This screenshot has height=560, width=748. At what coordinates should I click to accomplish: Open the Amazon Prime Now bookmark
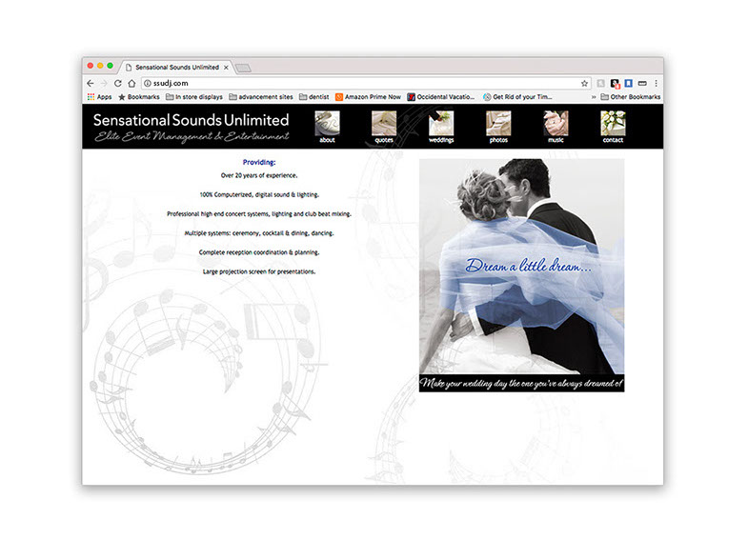(x=367, y=97)
